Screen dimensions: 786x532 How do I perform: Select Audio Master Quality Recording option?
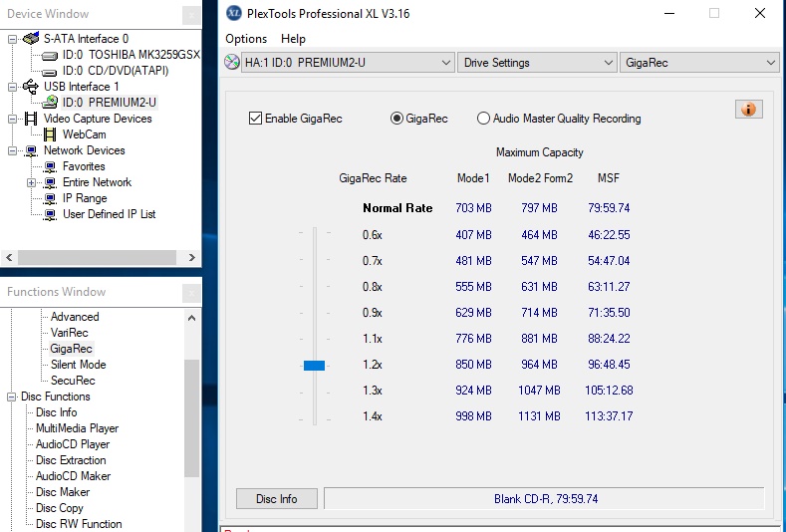point(483,119)
